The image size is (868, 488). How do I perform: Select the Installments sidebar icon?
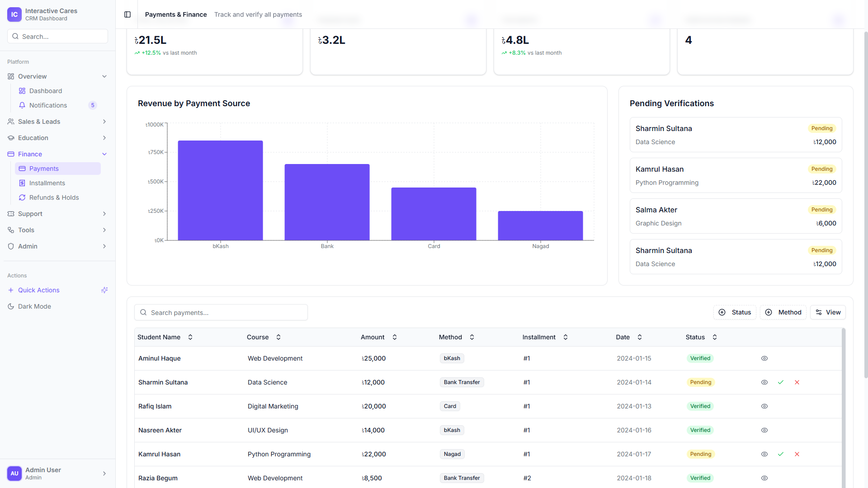[23, 183]
